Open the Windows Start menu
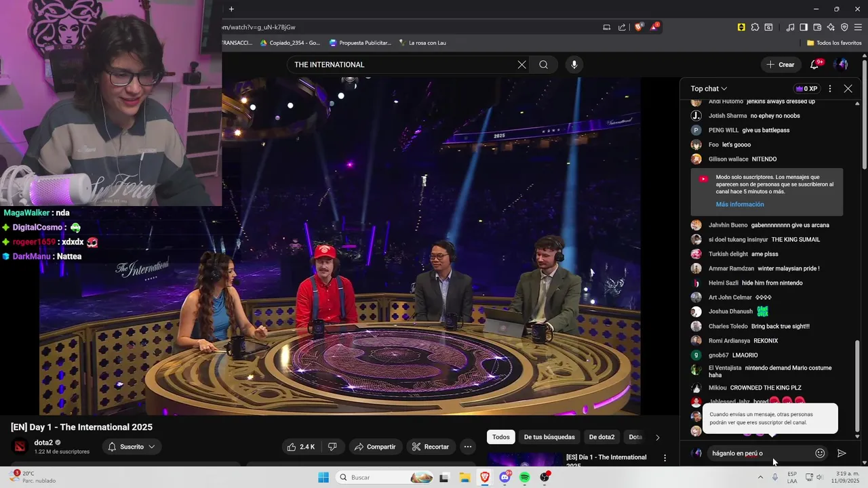Image resolution: width=868 pixels, height=488 pixels. tap(323, 477)
